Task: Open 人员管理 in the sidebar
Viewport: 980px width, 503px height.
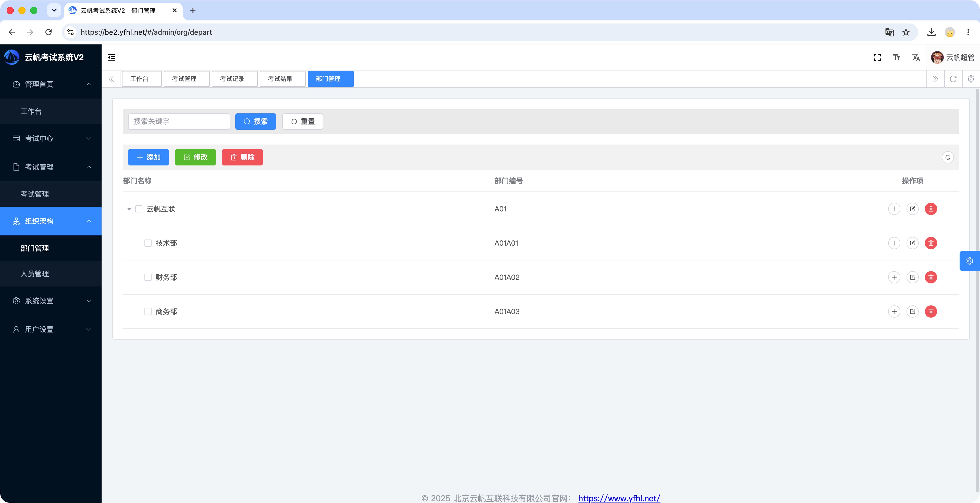Action: pos(51,273)
